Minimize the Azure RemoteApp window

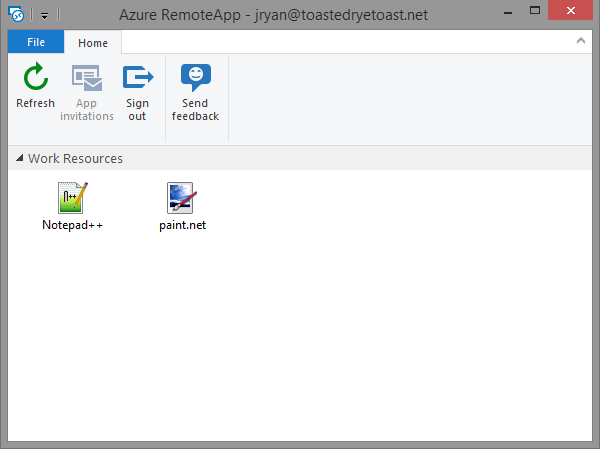click(508, 12)
